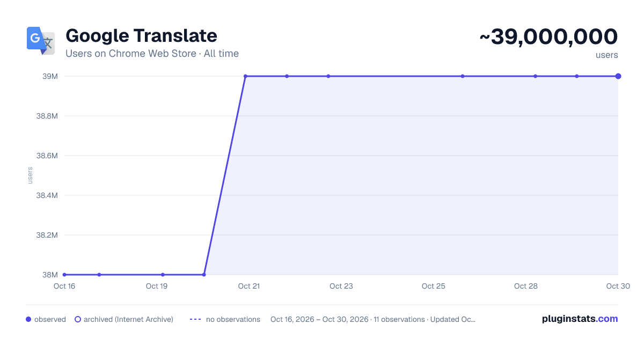Screen dimensions: 644x338
Task: Click the Oct 28 x-axis label
Action: point(526,286)
